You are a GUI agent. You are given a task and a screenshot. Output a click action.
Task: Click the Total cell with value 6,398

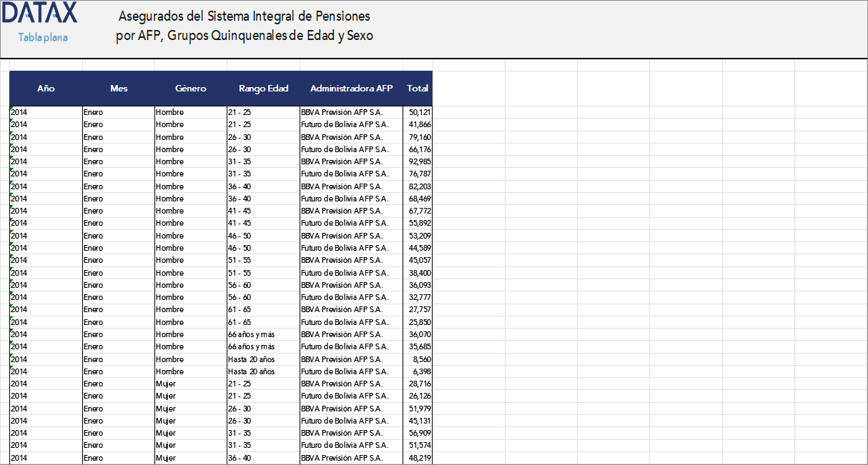click(x=418, y=371)
